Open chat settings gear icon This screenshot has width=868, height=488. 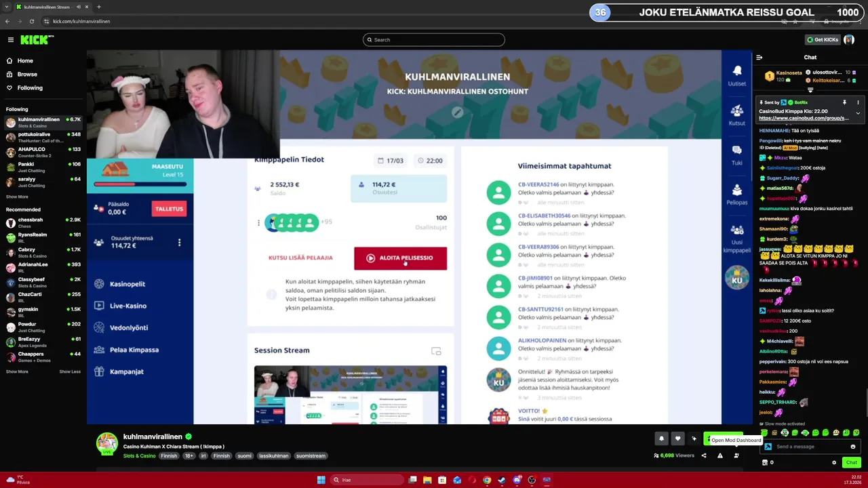point(834,463)
